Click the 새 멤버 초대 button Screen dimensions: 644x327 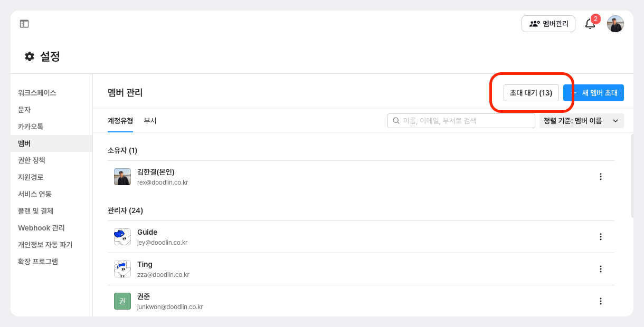point(594,93)
